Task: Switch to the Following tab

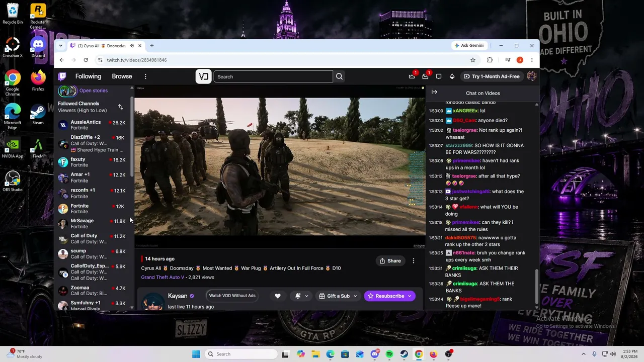Action: [x=88, y=76]
